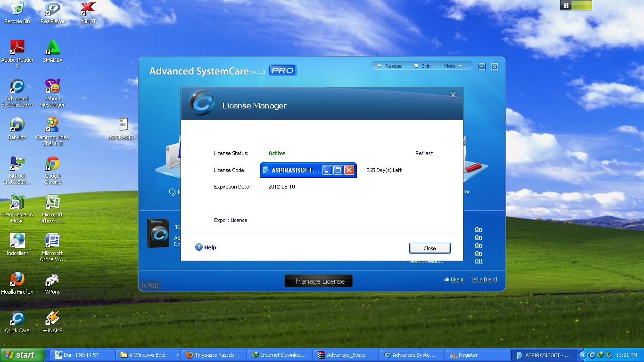
Task: Launch WINAMP from the desktop
Action: pyautogui.click(x=52, y=322)
